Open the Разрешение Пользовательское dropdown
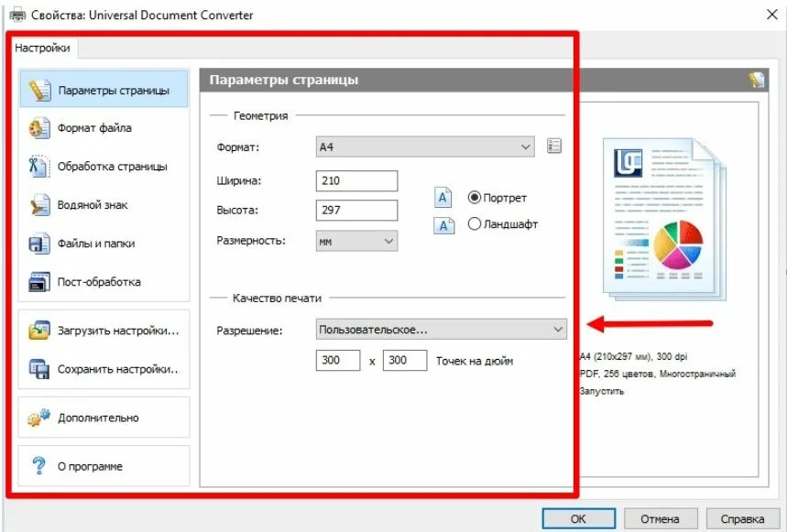 (x=442, y=330)
